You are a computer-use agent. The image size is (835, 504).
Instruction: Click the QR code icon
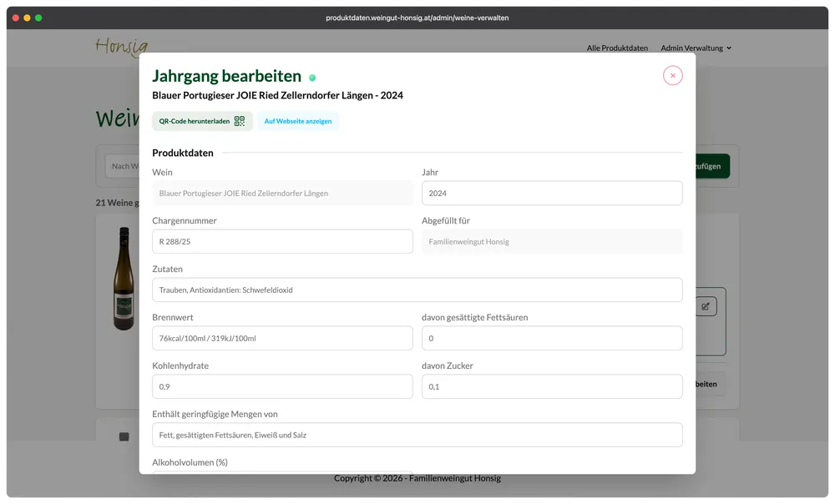[x=240, y=121]
